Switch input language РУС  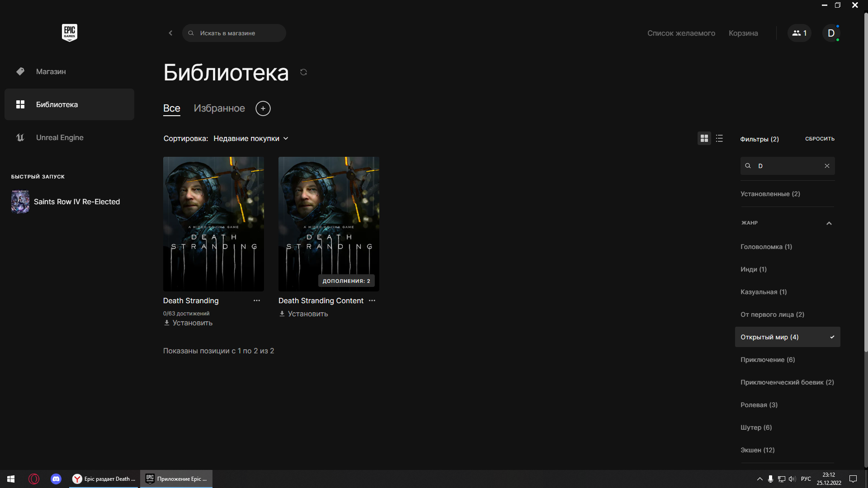pyautogui.click(x=806, y=479)
